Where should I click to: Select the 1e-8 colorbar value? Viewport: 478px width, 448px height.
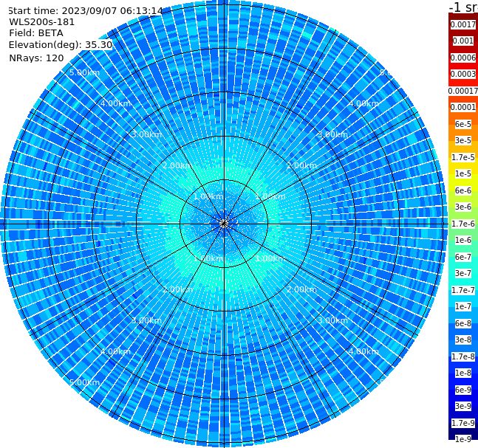[x=463, y=373]
